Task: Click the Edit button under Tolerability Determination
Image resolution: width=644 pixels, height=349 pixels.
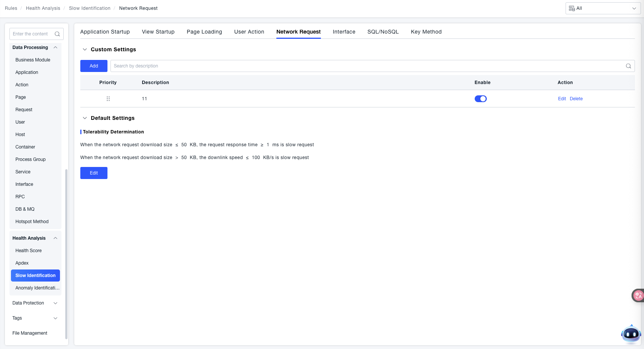Action: click(94, 173)
